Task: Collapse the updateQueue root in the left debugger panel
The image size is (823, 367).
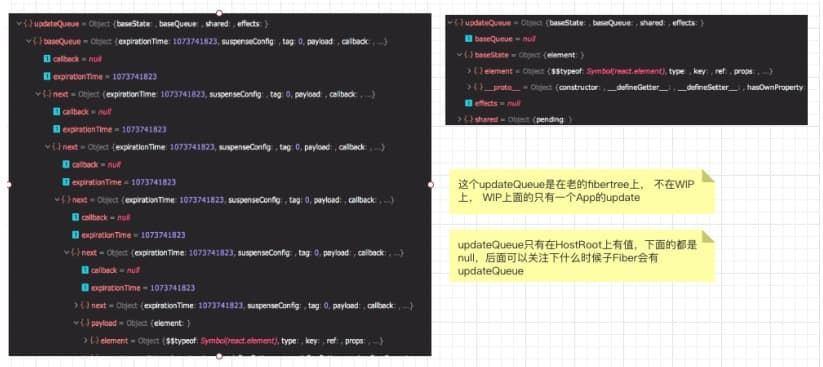Action: [x=19, y=24]
